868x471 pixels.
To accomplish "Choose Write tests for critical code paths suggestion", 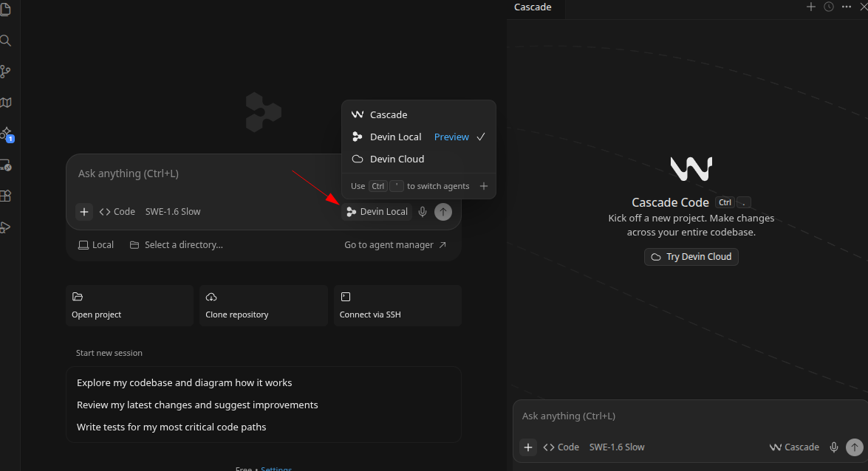I will [x=171, y=427].
